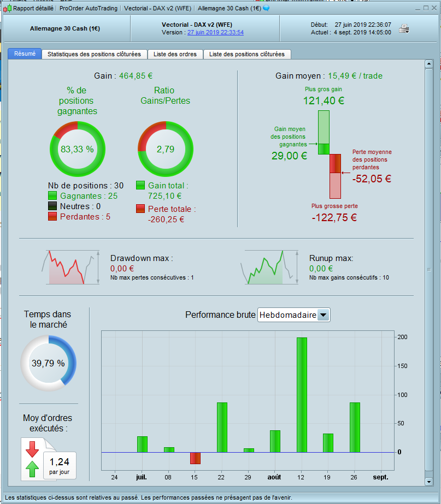
Task: Switch to Statistiques des positions clôturées tab
Action: coord(94,54)
